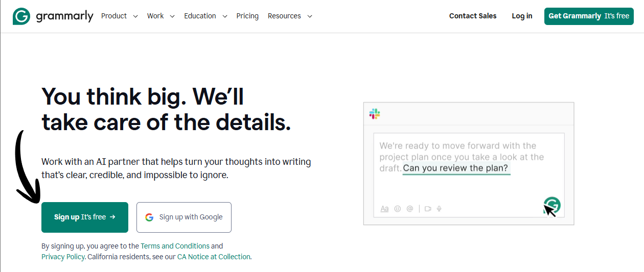Click the Log in link
Screen dimensions: 644x272
(522, 16)
